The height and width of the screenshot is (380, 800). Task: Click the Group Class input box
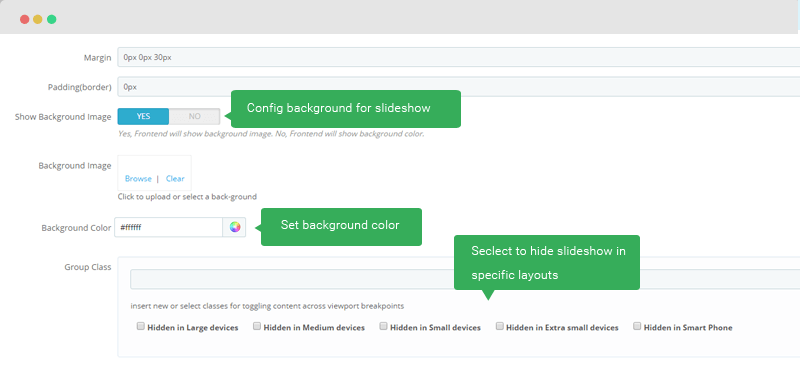tap(465, 280)
